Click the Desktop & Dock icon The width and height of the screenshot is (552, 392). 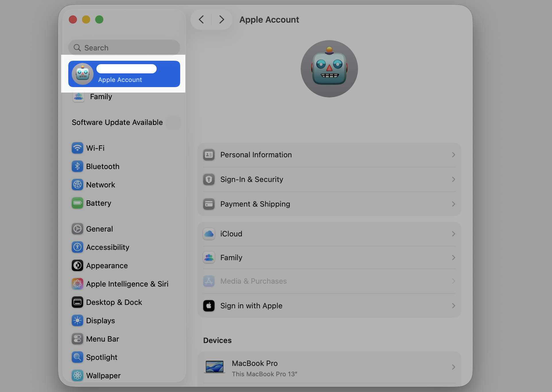[77, 302]
